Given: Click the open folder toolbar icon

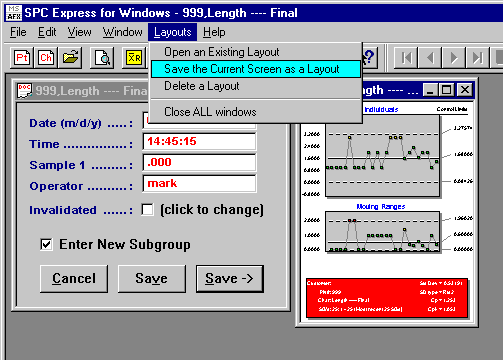Looking at the screenshot, I should [x=71, y=58].
